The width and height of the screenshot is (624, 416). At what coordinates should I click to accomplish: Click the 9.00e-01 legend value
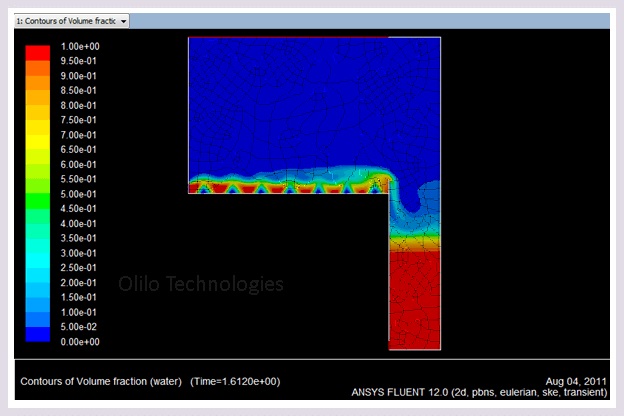[78, 76]
